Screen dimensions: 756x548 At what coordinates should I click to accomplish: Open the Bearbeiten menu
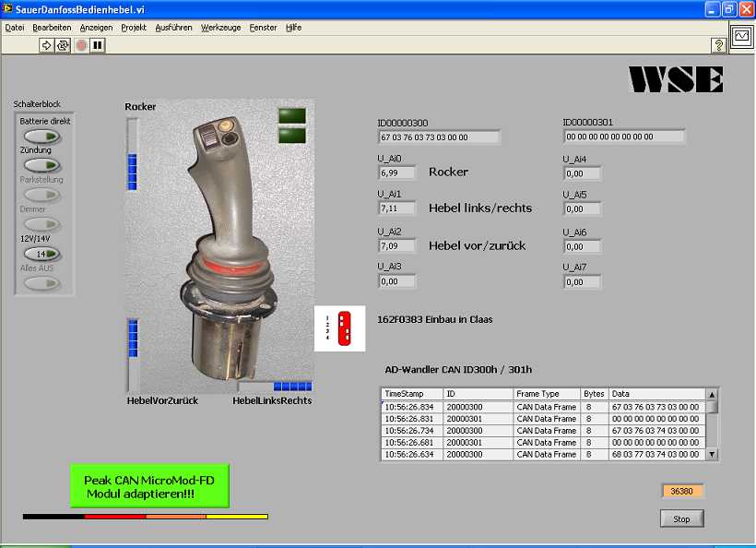52,28
